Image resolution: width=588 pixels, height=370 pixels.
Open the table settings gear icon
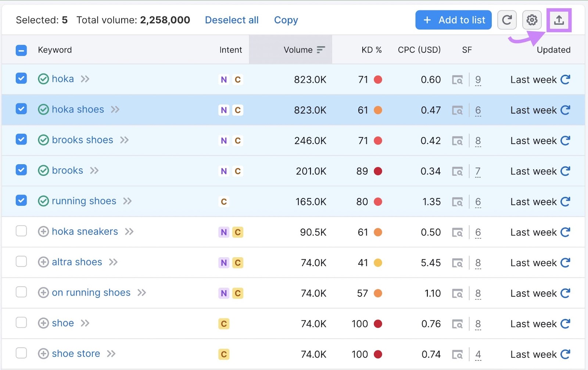point(531,20)
